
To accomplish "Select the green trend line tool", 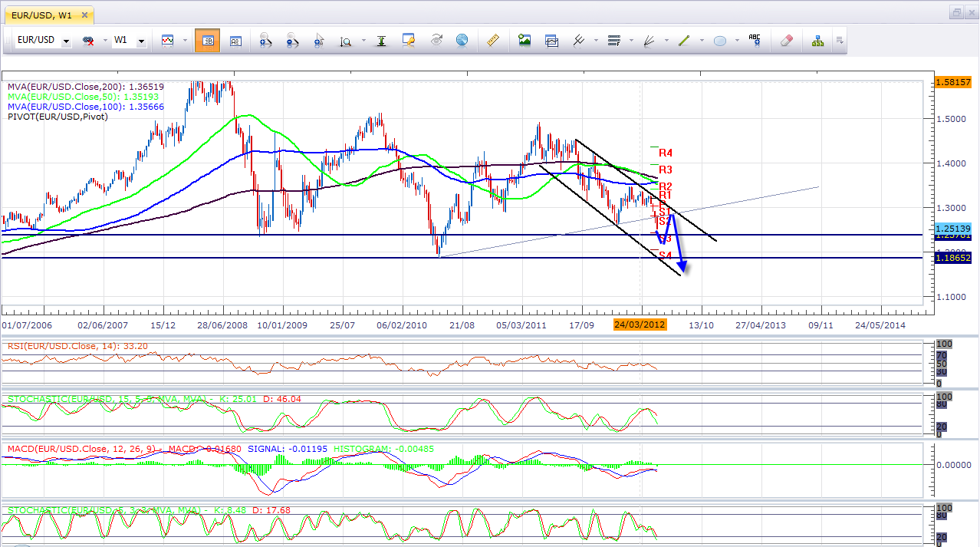I will (x=685, y=41).
